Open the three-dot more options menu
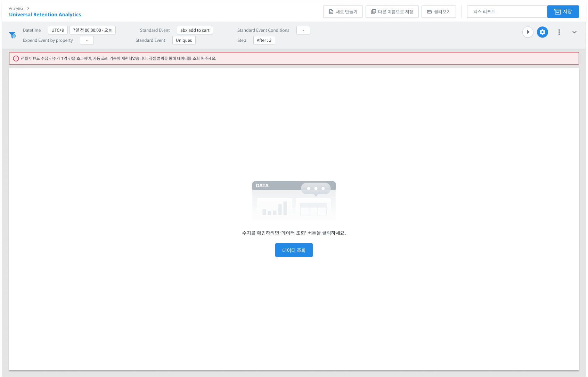 [559, 32]
